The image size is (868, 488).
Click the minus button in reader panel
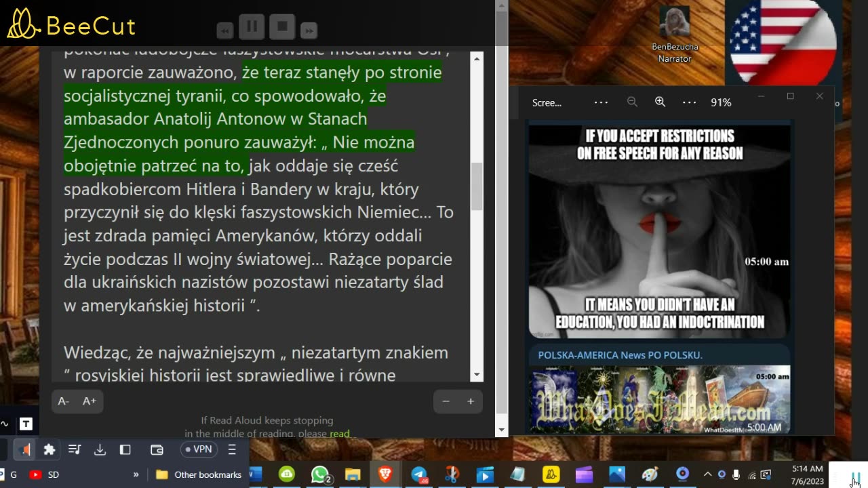point(446,401)
